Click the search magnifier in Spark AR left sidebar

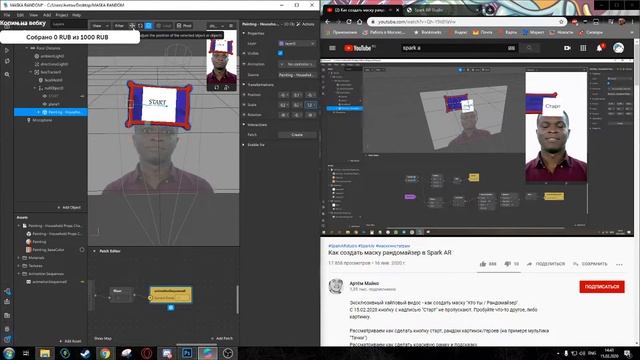coord(7,75)
